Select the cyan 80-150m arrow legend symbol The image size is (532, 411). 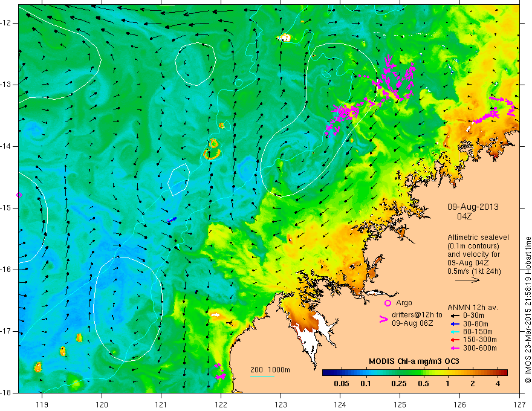[x=455, y=332]
